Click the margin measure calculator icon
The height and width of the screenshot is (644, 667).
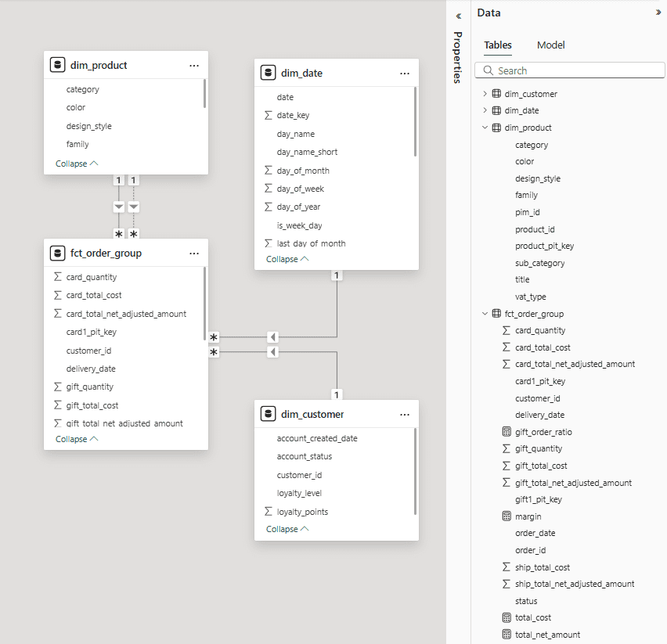click(x=506, y=516)
